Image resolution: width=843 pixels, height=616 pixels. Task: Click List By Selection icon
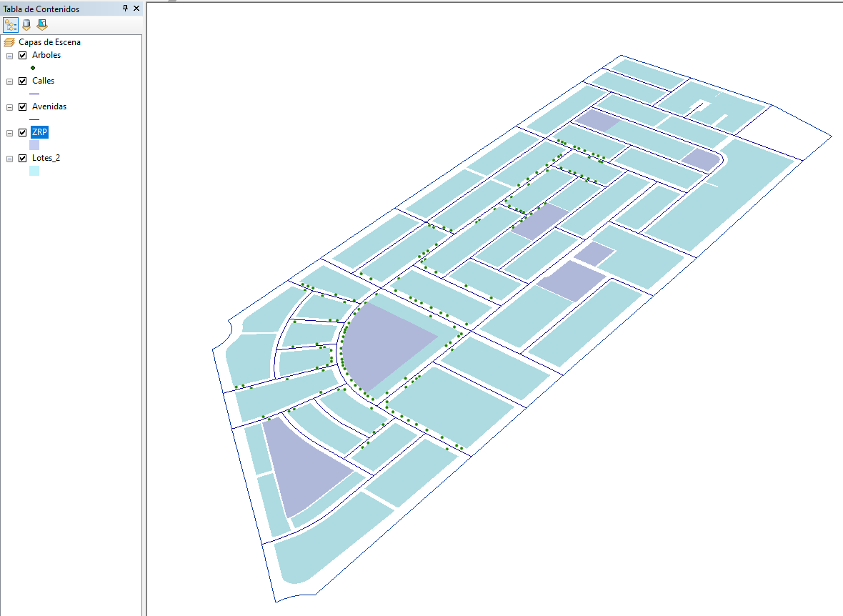[x=42, y=25]
